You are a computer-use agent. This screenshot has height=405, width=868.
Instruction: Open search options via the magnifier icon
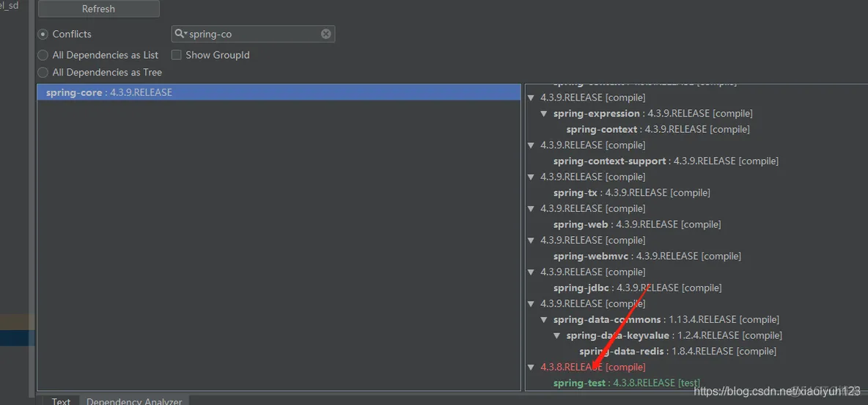click(180, 34)
